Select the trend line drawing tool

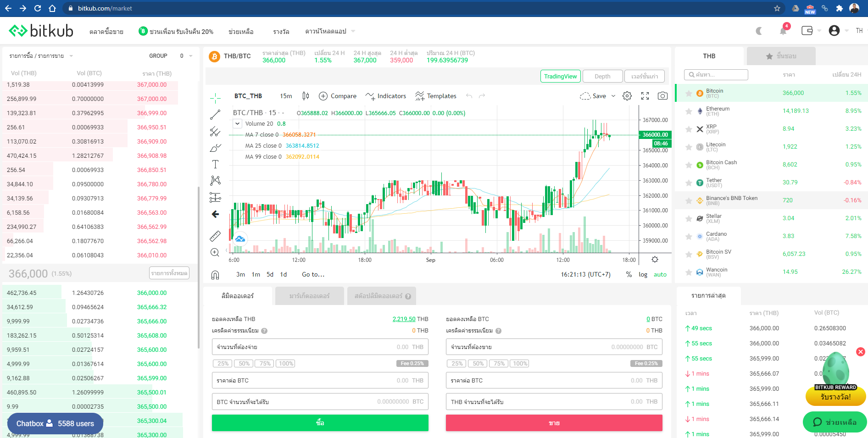pyautogui.click(x=215, y=115)
